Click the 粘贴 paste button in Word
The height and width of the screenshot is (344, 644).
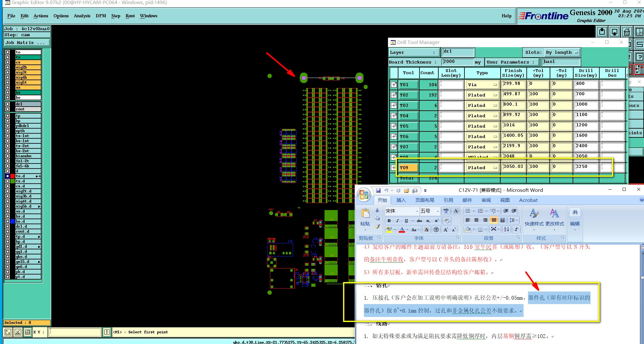coord(365,219)
